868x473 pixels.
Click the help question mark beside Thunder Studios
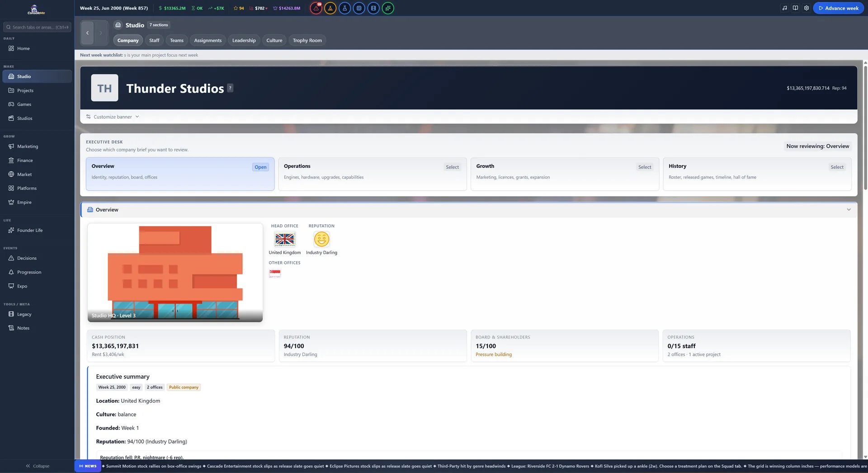pos(230,88)
